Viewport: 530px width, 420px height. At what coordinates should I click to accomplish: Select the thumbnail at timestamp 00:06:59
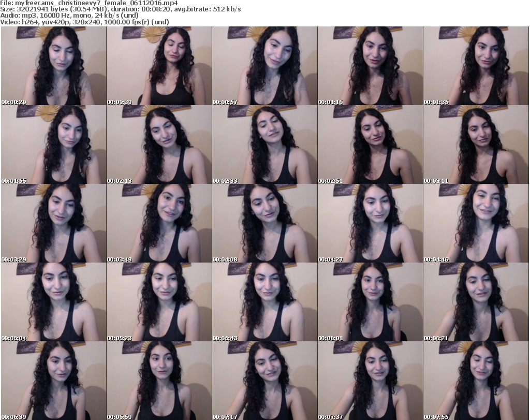(159, 381)
